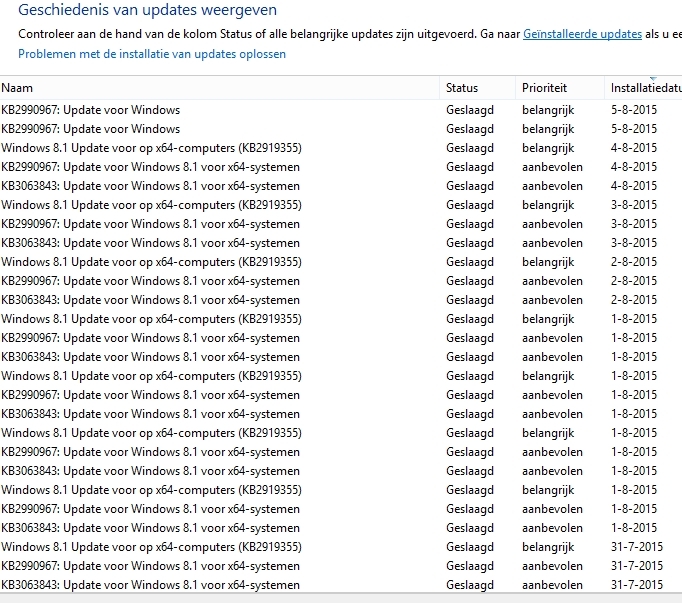Sort the list by Naam column header
Screen dimensions: 682x603
click(x=220, y=88)
